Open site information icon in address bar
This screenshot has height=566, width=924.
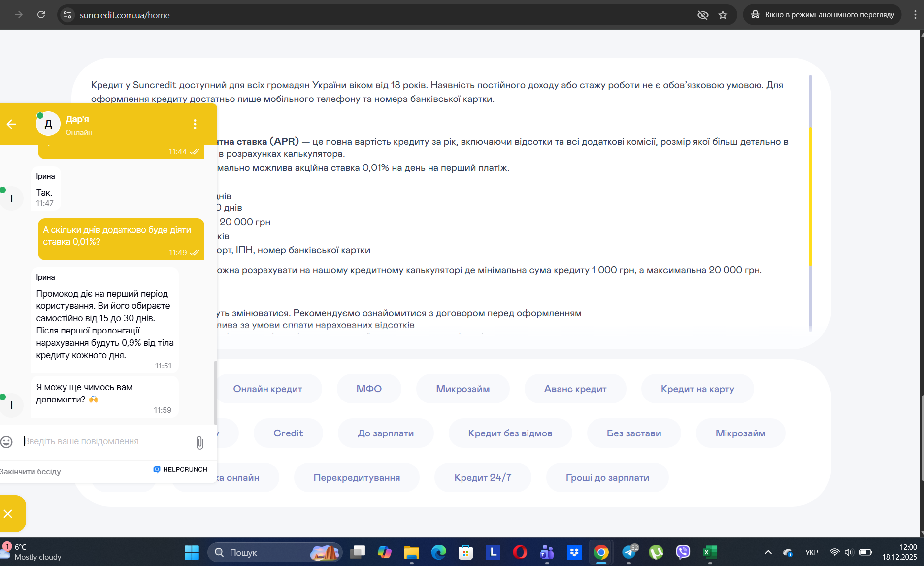coord(68,15)
